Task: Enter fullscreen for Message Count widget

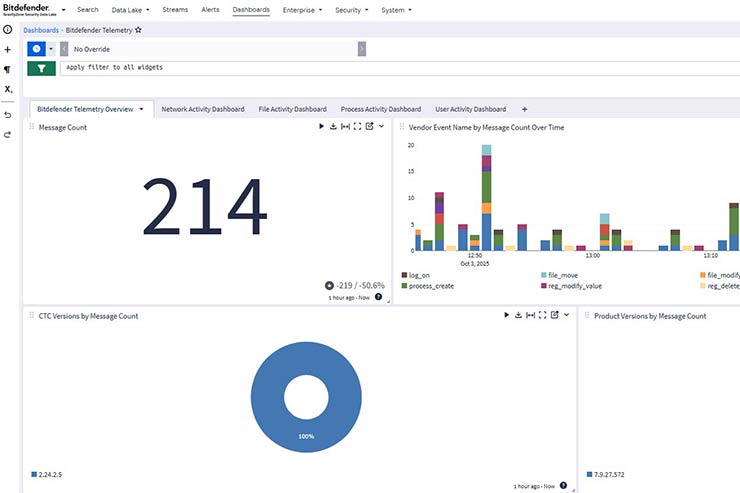Action: click(357, 127)
